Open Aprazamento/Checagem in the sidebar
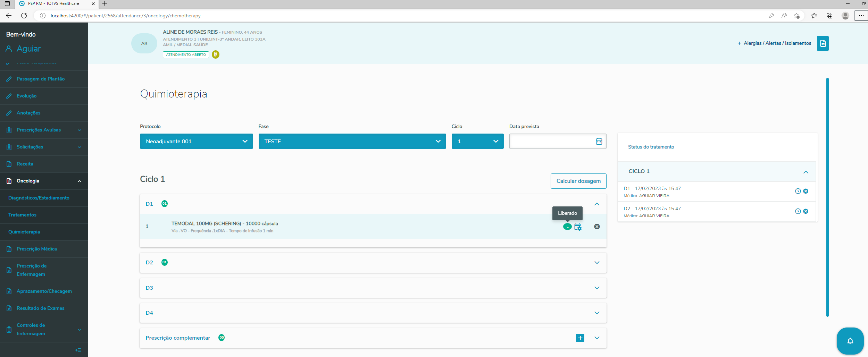868x357 pixels. point(44,291)
